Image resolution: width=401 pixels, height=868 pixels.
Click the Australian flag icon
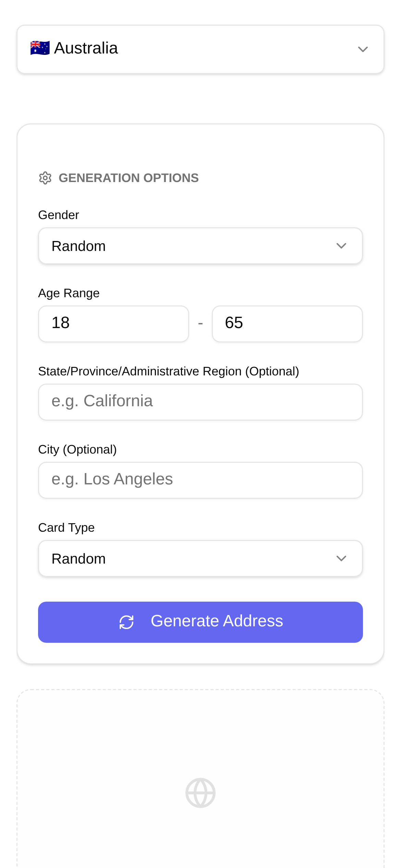click(x=40, y=48)
